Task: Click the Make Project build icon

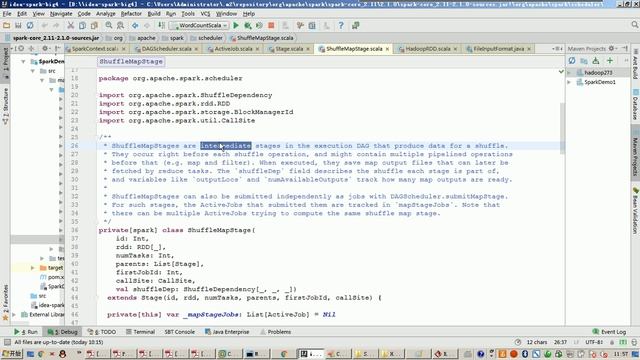Action: 162,25
